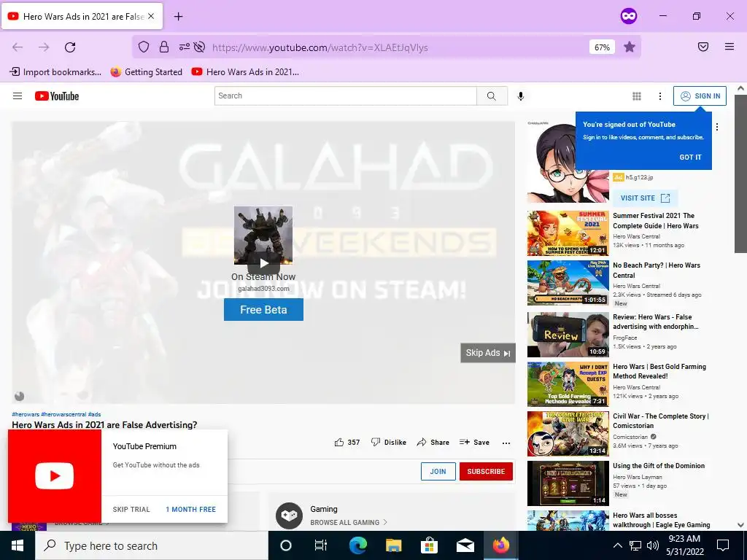Click the Gaming category icon
The height and width of the screenshot is (560, 747).
(x=289, y=516)
